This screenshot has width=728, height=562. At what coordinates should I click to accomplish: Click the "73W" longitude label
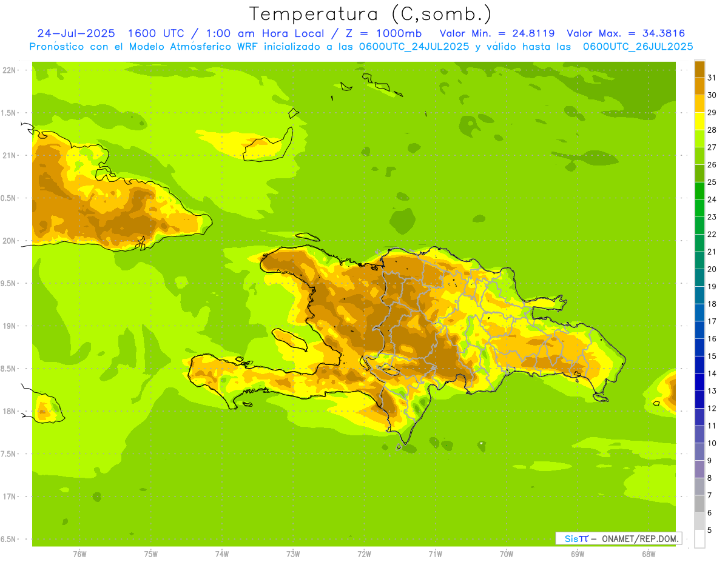point(293,555)
